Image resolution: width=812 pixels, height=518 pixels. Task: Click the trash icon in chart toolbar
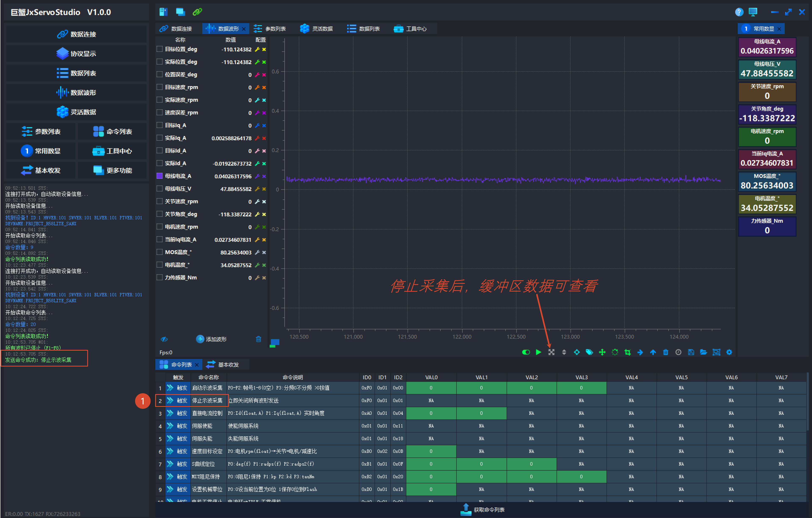tap(666, 352)
